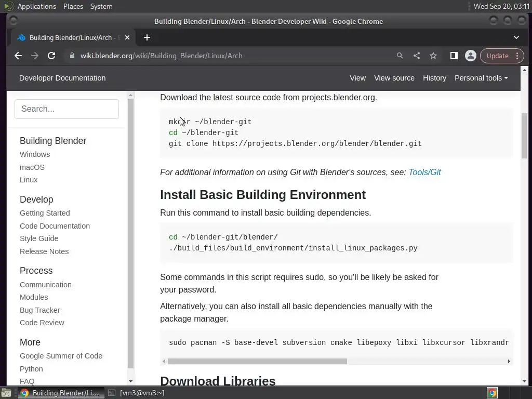Expand the tab search dropdown arrow

tap(516, 37)
